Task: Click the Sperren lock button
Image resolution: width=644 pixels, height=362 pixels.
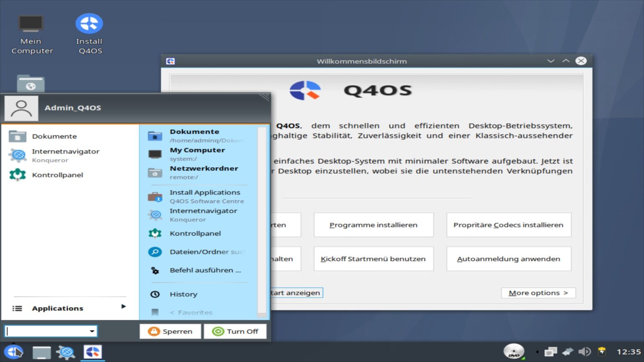Action: click(170, 331)
